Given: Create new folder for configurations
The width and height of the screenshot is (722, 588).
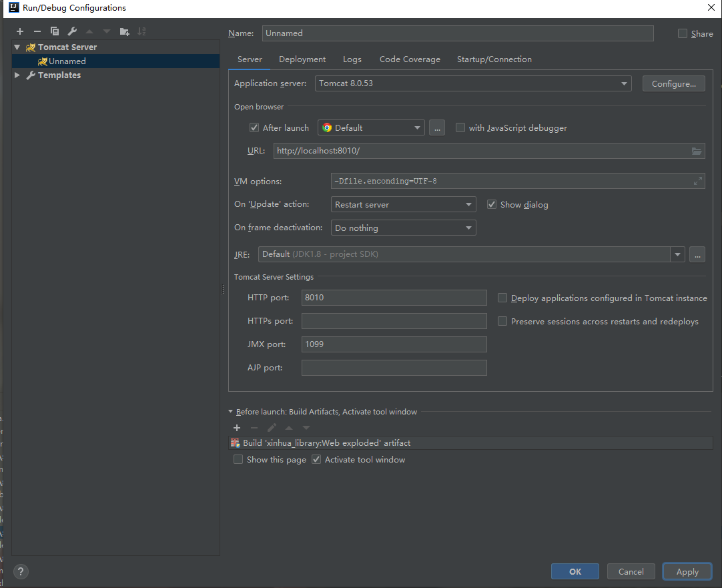Looking at the screenshot, I should [124, 31].
